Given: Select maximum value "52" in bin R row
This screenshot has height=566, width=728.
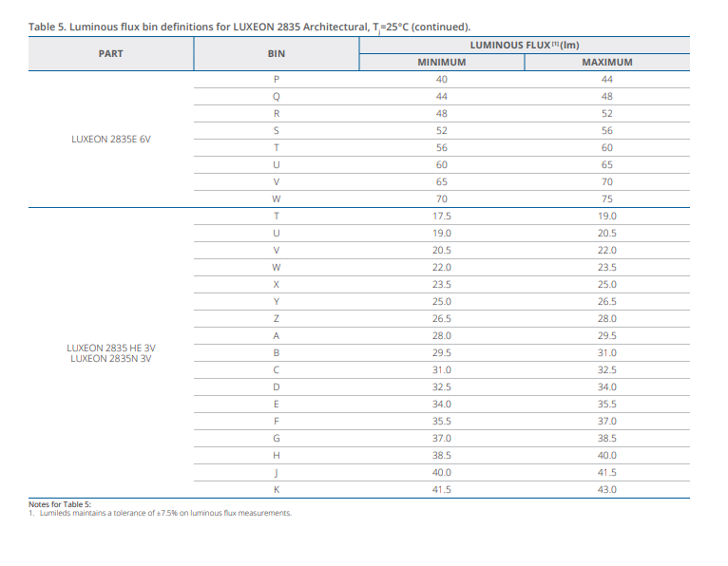Looking at the screenshot, I should coord(606,114).
